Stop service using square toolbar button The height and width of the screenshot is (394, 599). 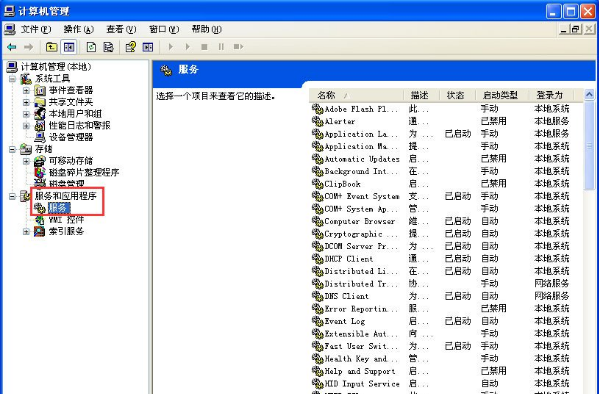tap(204, 47)
